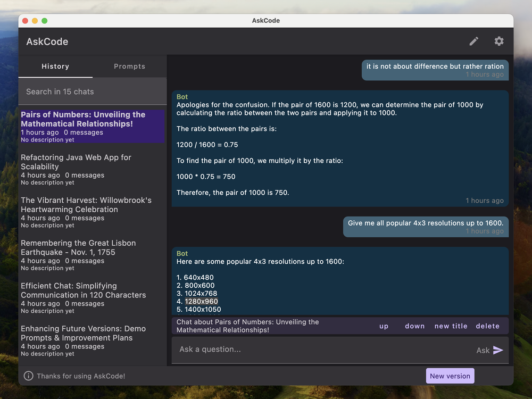This screenshot has height=399, width=532.
Task: Delete the current chat with the delete button
Action: pyautogui.click(x=487, y=326)
